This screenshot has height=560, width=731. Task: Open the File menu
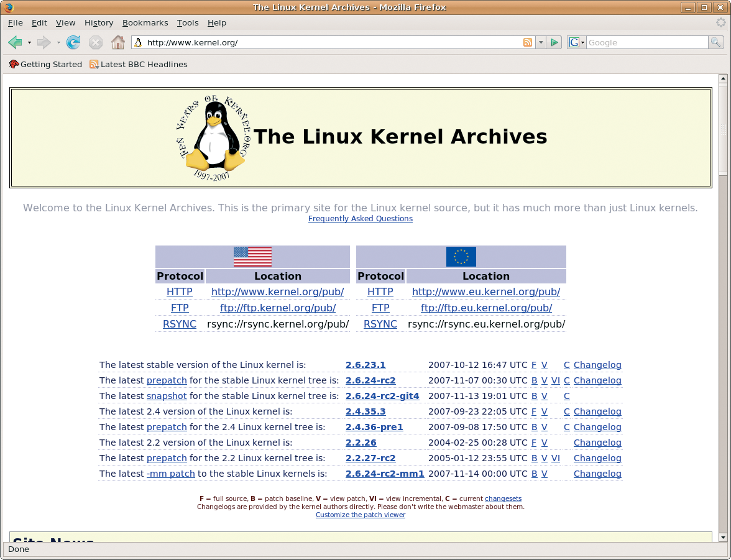(x=16, y=22)
